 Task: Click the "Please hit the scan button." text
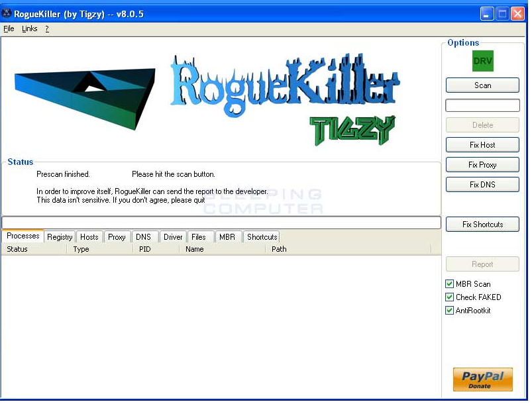[175, 176]
